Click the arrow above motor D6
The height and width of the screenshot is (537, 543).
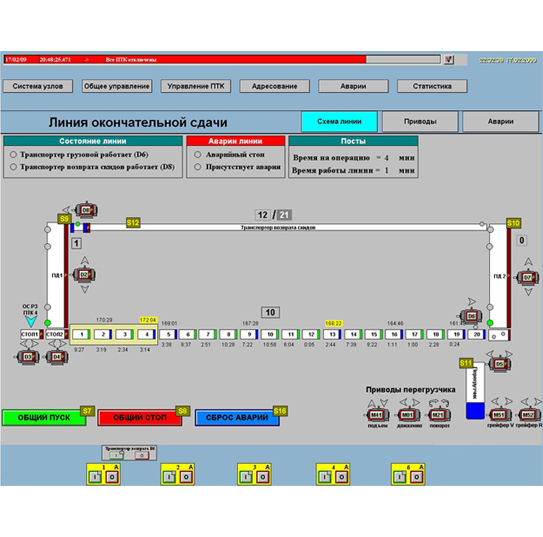point(472,301)
